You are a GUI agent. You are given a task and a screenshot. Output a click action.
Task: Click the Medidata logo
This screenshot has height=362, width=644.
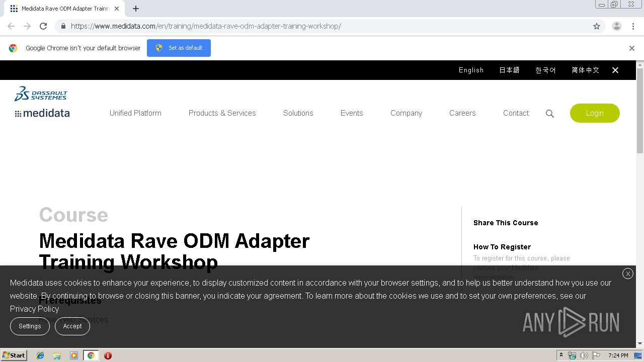[42, 113]
